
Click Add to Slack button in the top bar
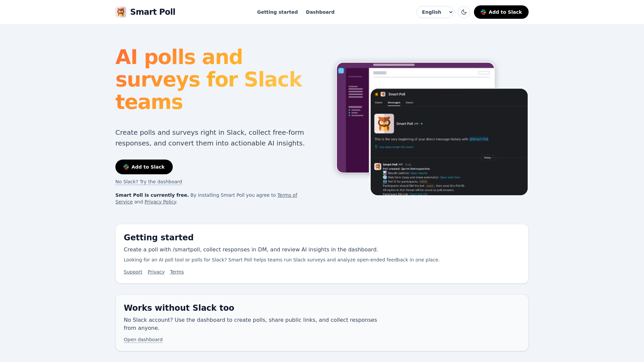click(501, 12)
